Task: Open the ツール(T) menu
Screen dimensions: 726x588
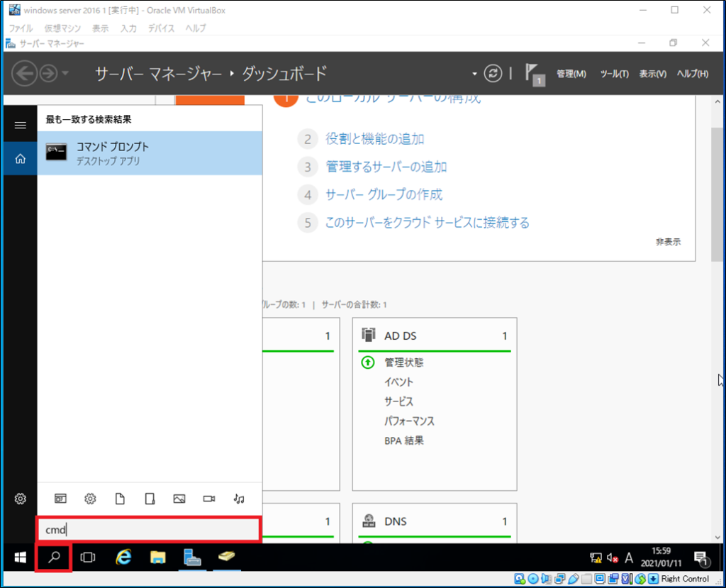Action: [x=614, y=74]
